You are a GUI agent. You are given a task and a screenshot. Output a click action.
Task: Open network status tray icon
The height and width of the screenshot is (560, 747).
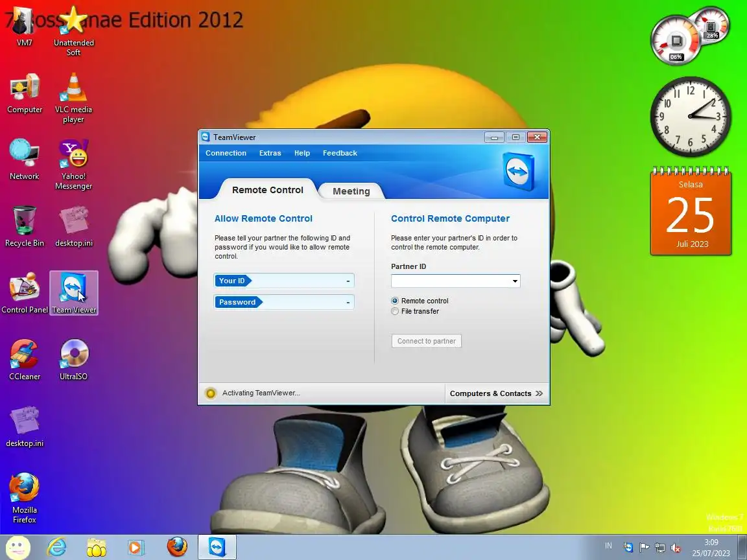pyautogui.click(x=660, y=547)
